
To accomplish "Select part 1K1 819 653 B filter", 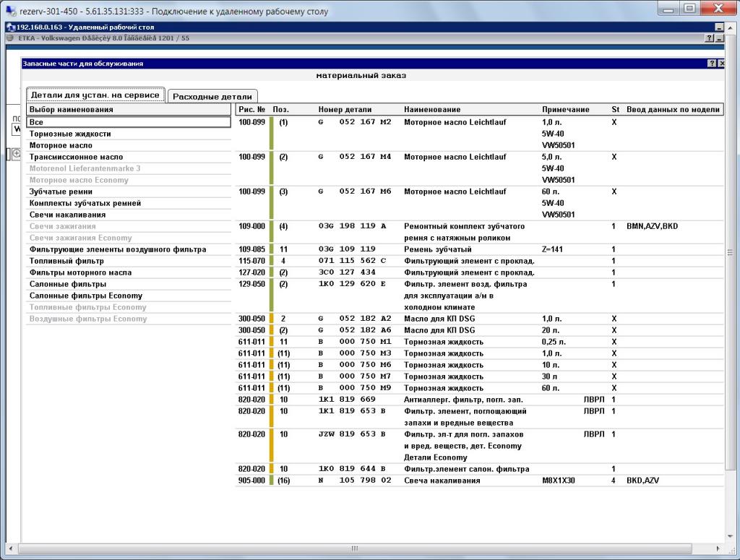I will click(479, 417).
